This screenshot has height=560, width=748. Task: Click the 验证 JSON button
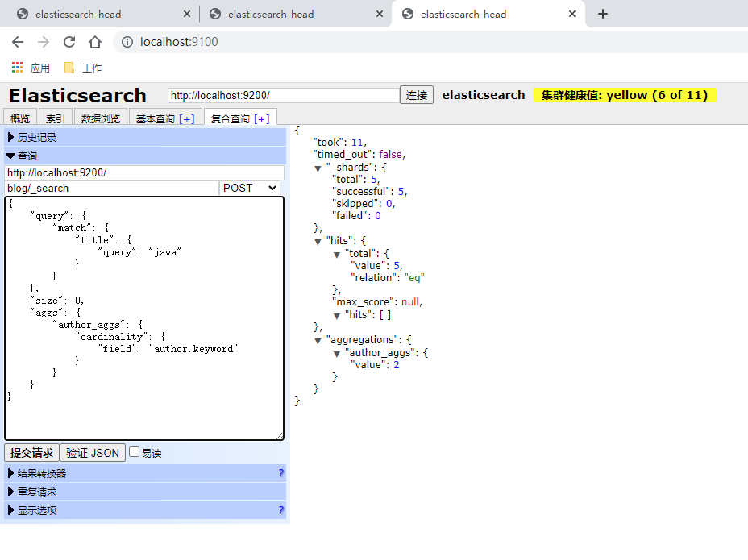coord(93,453)
